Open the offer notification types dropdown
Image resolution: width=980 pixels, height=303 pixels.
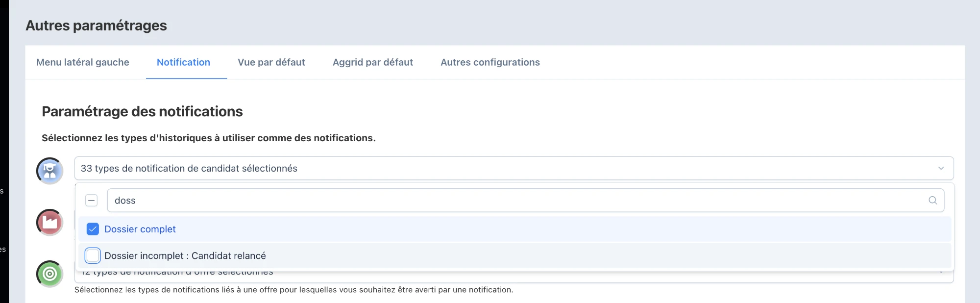pyautogui.click(x=514, y=277)
